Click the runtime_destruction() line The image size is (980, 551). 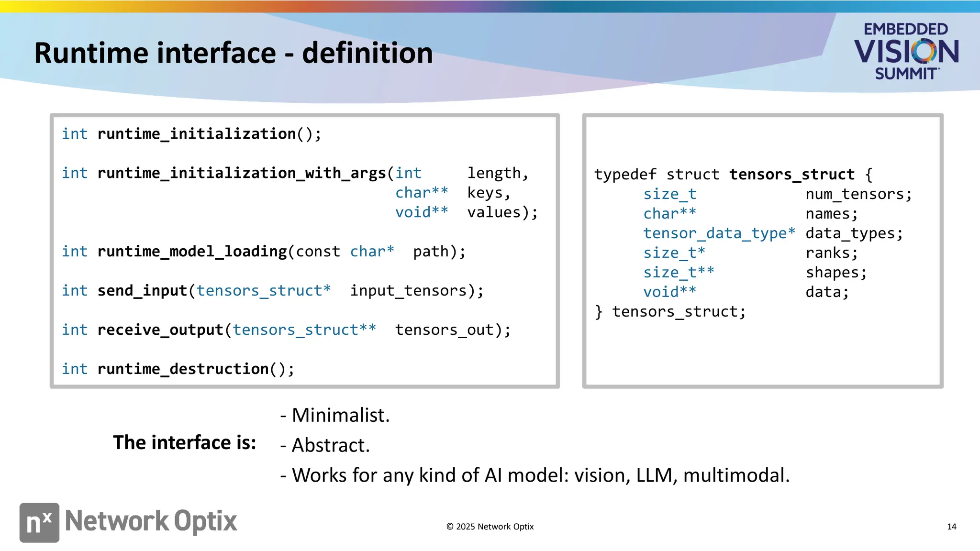coord(178,369)
